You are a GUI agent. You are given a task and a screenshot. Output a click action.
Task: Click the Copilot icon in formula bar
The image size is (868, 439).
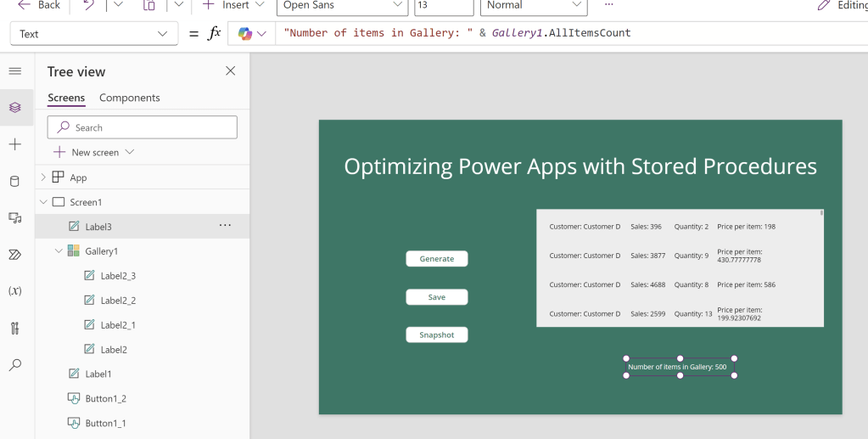[245, 33]
